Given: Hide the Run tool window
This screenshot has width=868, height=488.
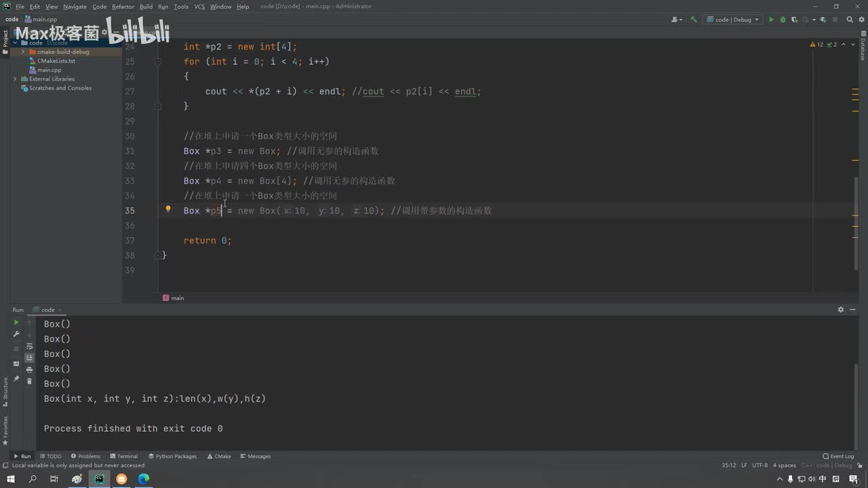Looking at the screenshot, I should tap(853, 310).
